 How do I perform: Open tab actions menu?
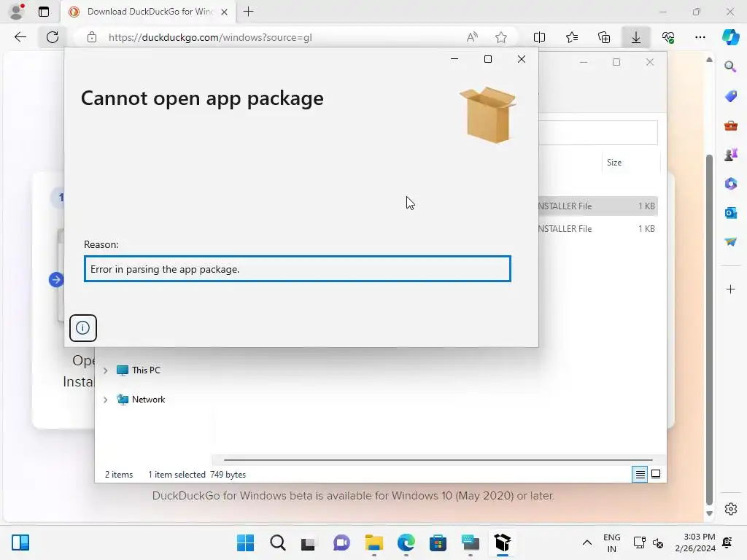(x=44, y=12)
